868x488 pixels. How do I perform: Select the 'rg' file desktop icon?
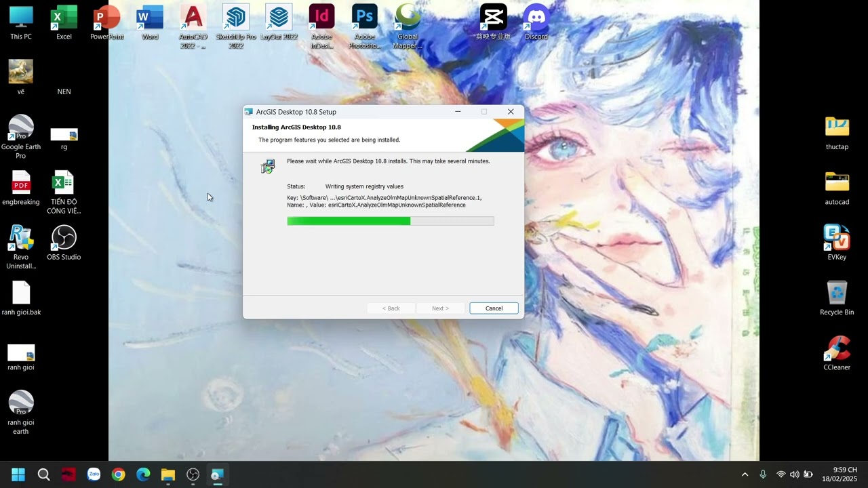tap(64, 138)
